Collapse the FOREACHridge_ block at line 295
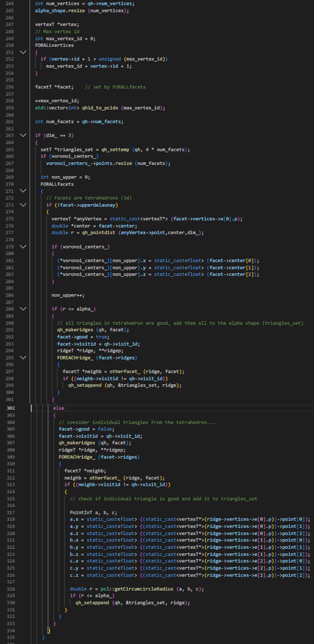Screen dimensions: 314x644 click(23, 358)
